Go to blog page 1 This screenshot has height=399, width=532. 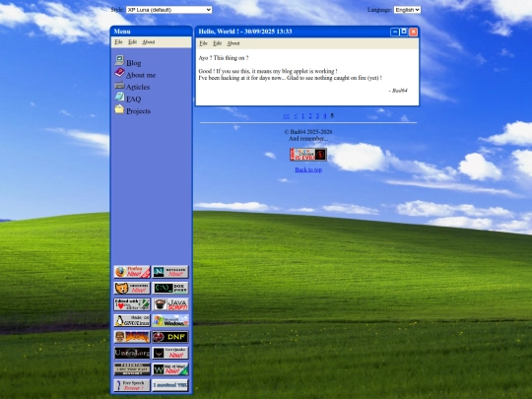pyautogui.click(x=303, y=116)
